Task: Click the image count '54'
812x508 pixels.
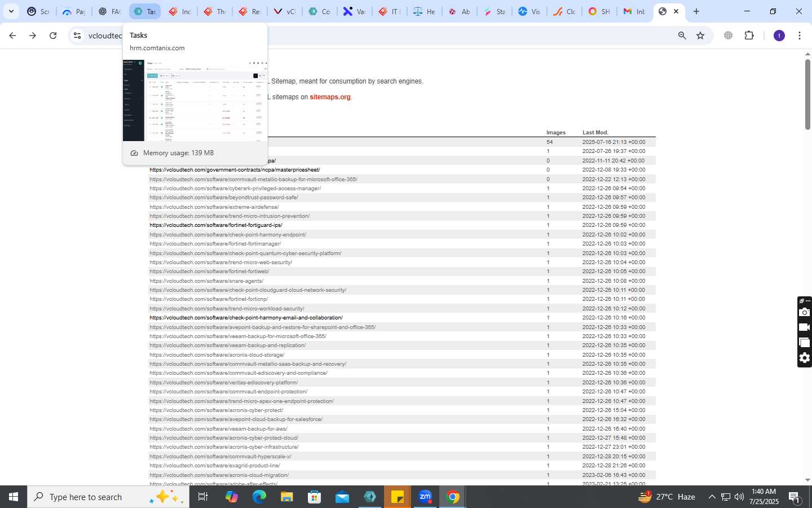Action: [550, 142]
